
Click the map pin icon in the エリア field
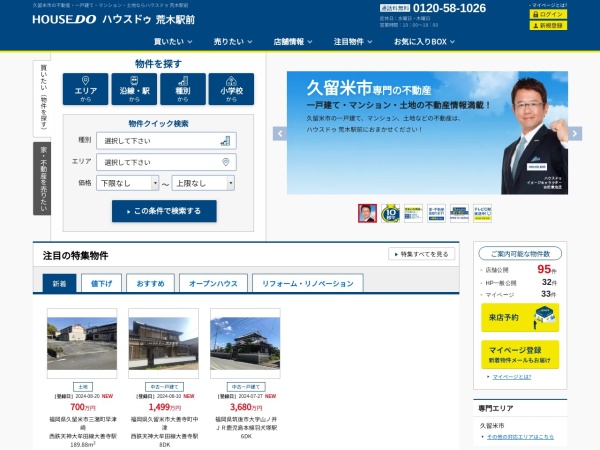point(226,162)
